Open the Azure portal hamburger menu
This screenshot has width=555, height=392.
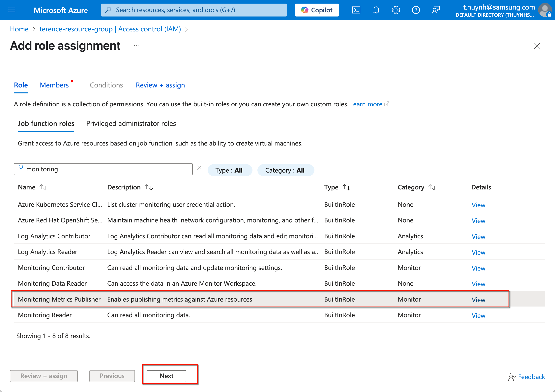12,10
